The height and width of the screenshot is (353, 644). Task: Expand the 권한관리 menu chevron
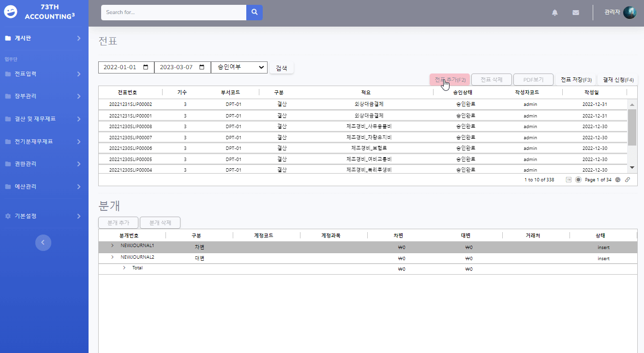(79, 164)
